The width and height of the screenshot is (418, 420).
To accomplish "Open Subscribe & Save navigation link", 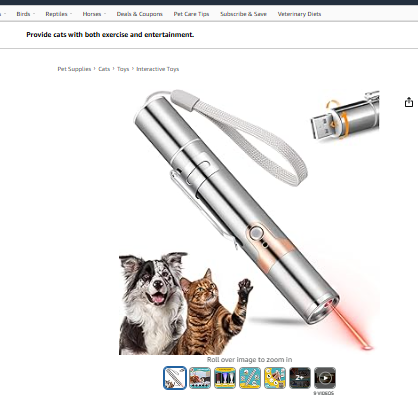I will pos(243,14).
